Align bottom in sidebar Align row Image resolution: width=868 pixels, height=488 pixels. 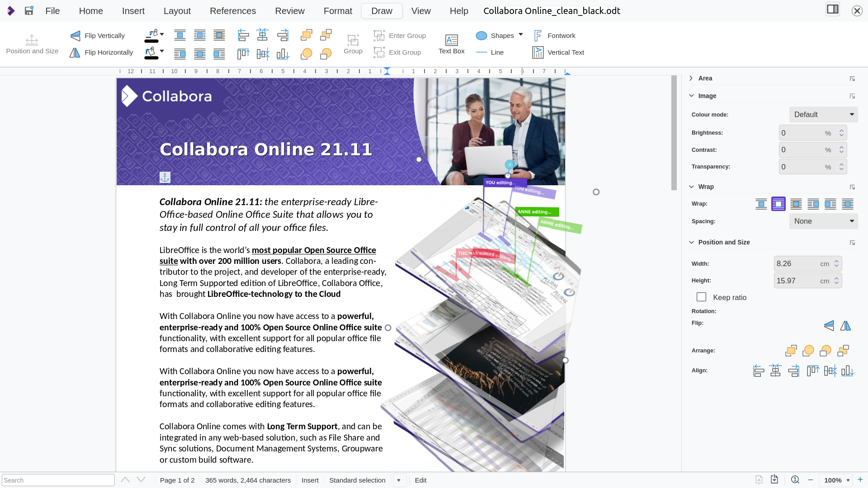tap(848, 371)
